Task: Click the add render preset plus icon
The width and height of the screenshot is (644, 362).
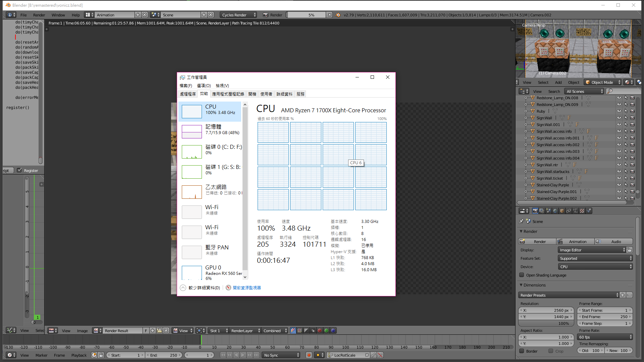Action: point(623,295)
